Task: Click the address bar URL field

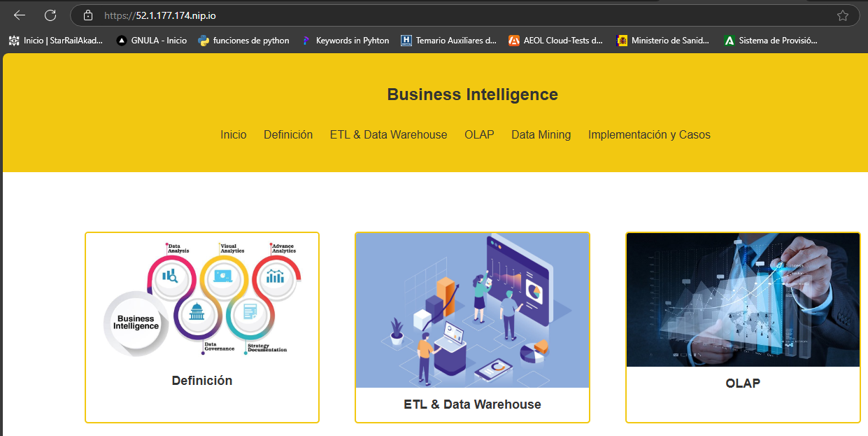Action: click(x=420, y=15)
